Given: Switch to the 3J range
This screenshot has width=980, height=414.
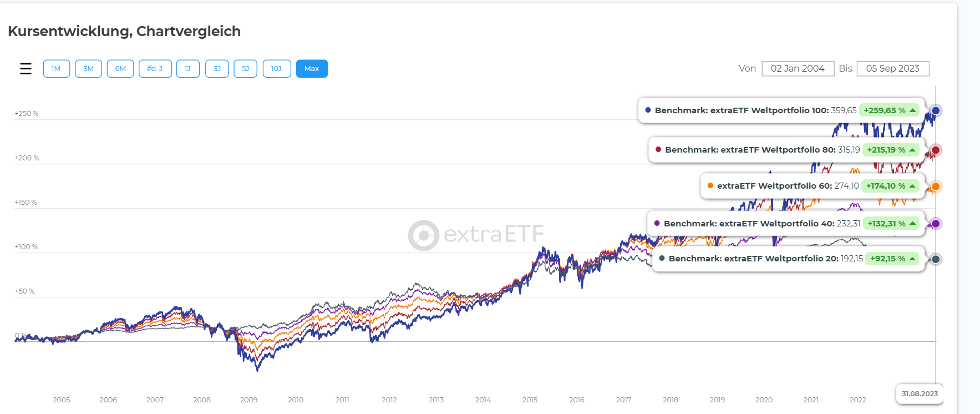Looking at the screenshot, I should [217, 69].
